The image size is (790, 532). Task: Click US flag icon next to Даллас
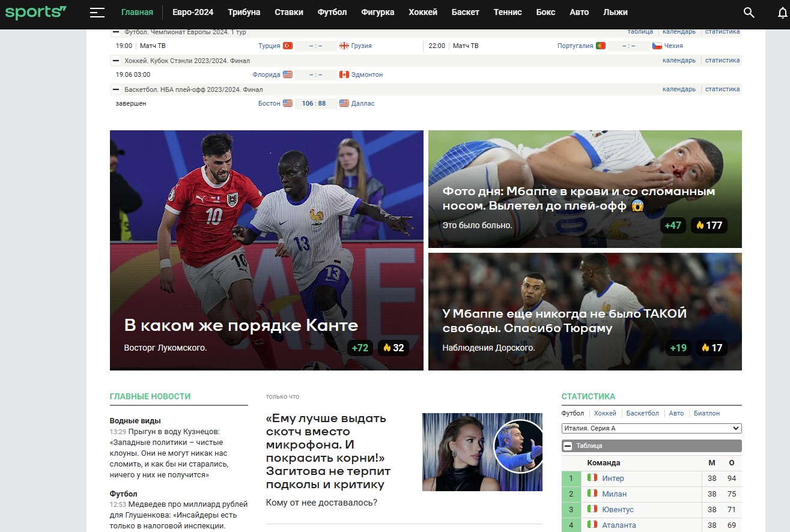click(x=344, y=103)
